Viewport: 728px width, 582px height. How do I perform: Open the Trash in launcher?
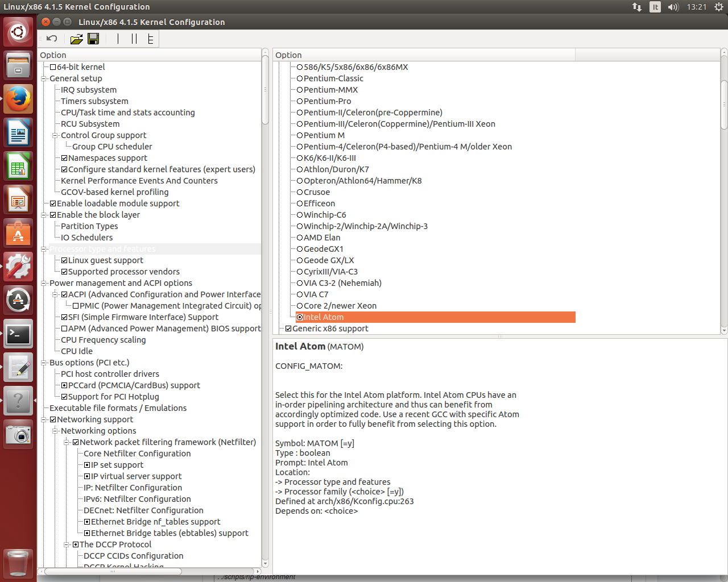18,563
